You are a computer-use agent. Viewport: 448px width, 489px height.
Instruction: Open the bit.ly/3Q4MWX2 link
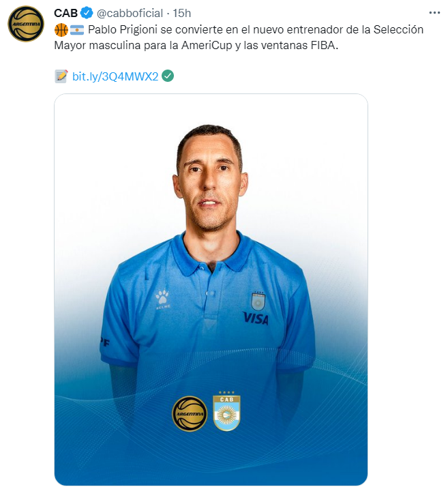(x=115, y=76)
